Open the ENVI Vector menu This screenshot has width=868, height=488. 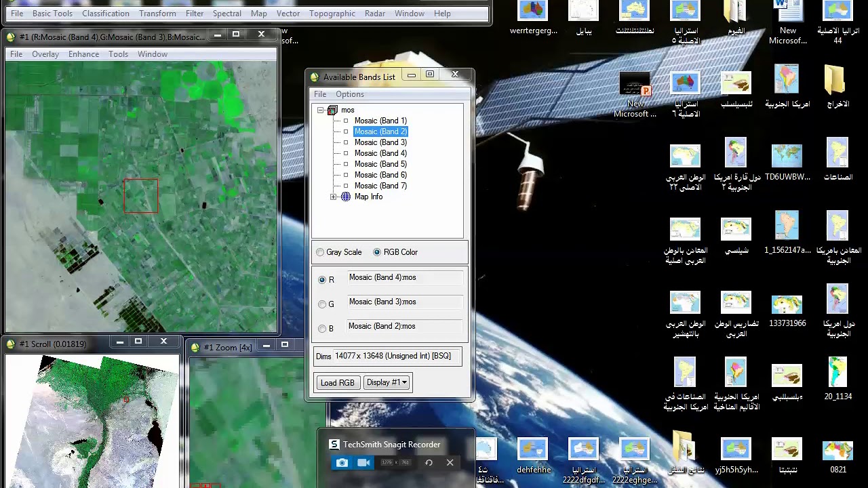(x=288, y=13)
